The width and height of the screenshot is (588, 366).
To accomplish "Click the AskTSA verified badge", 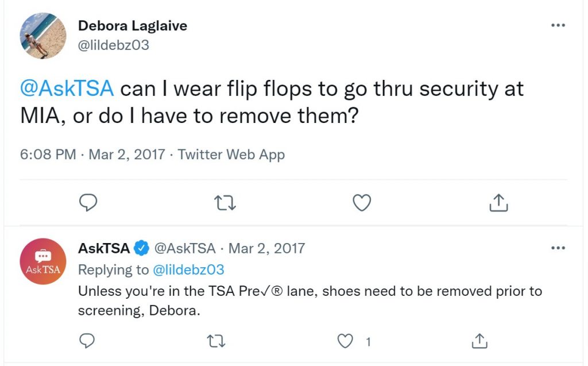I will click(x=141, y=248).
